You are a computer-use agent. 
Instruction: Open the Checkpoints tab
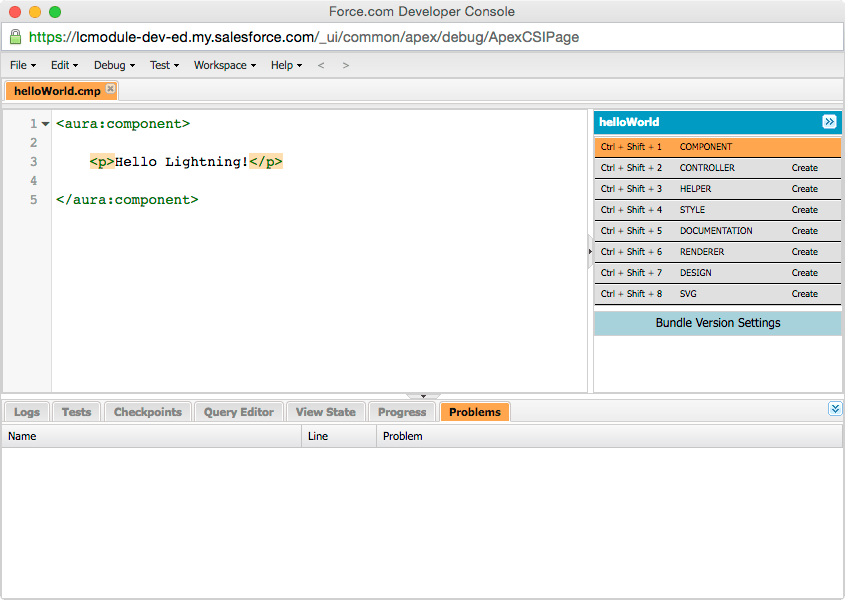click(148, 412)
